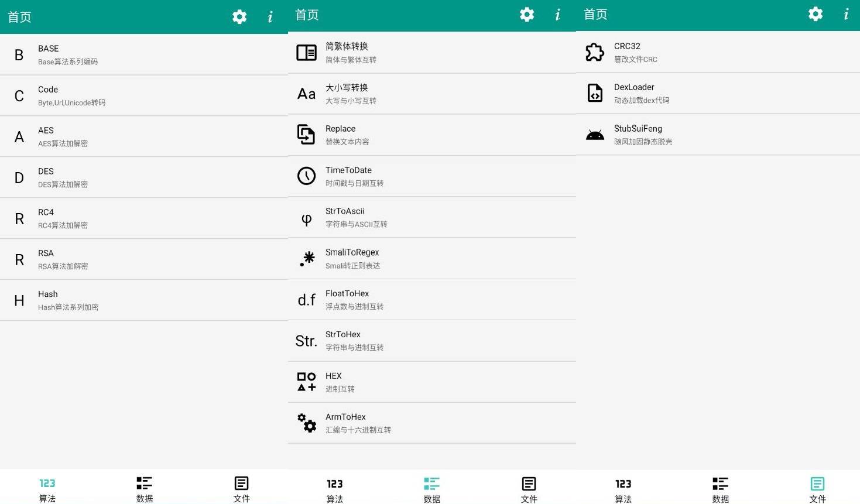Tap the H letter icon for Hash

(x=19, y=301)
